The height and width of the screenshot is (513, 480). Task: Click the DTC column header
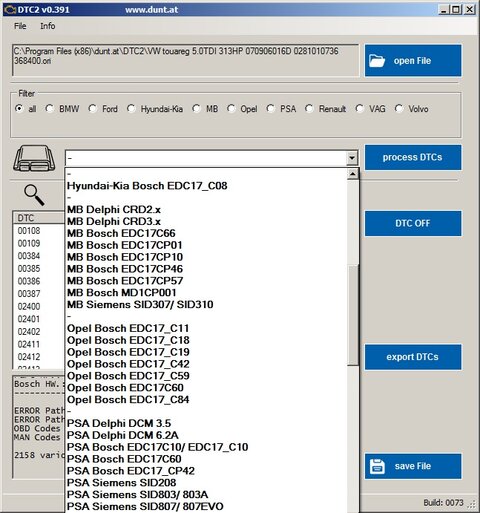[x=38, y=218]
